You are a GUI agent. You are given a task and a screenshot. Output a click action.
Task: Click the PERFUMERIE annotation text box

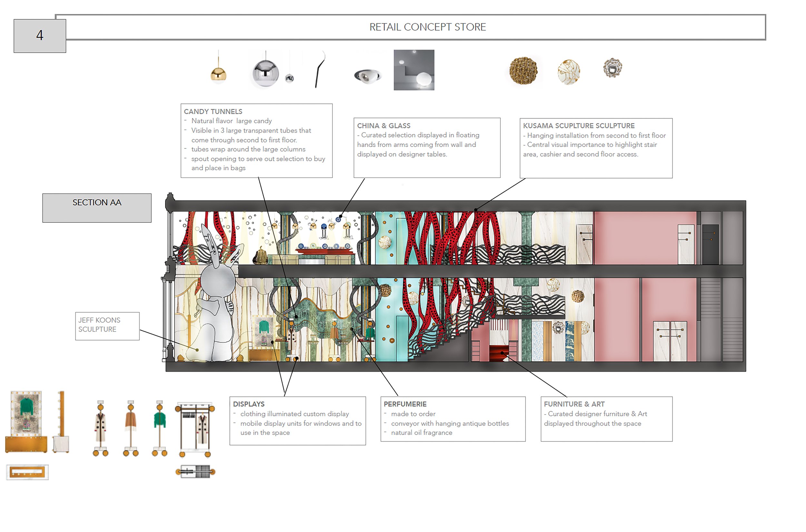pyautogui.click(x=453, y=419)
